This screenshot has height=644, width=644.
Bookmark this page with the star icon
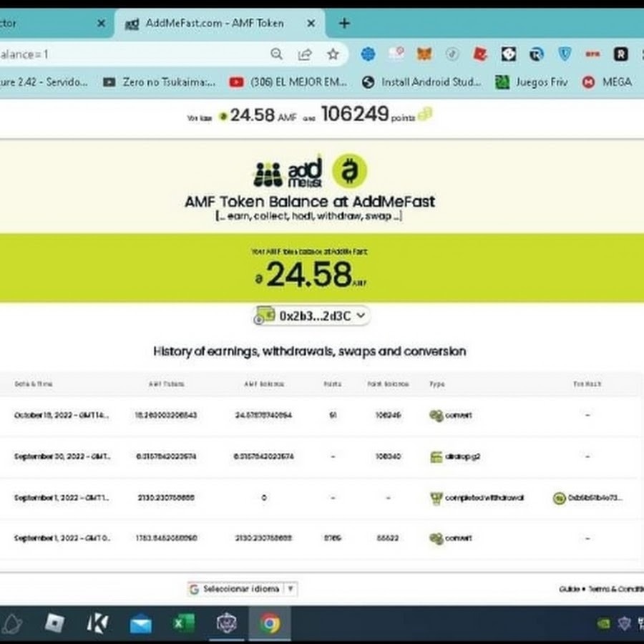click(x=333, y=54)
